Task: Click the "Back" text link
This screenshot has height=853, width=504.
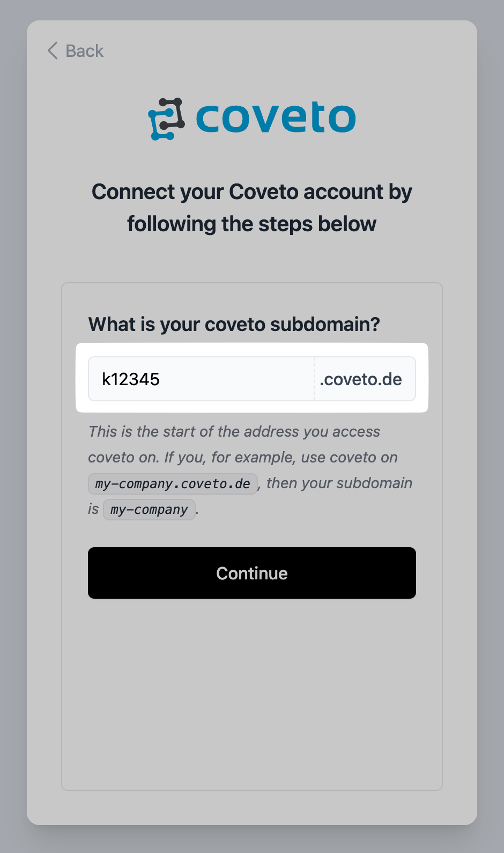Action: pyautogui.click(x=84, y=51)
